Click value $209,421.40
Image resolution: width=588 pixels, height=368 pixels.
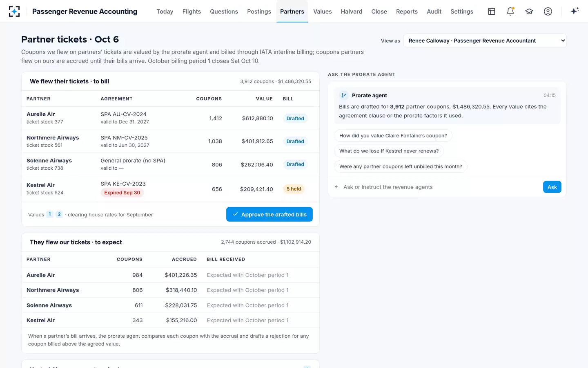256,189
